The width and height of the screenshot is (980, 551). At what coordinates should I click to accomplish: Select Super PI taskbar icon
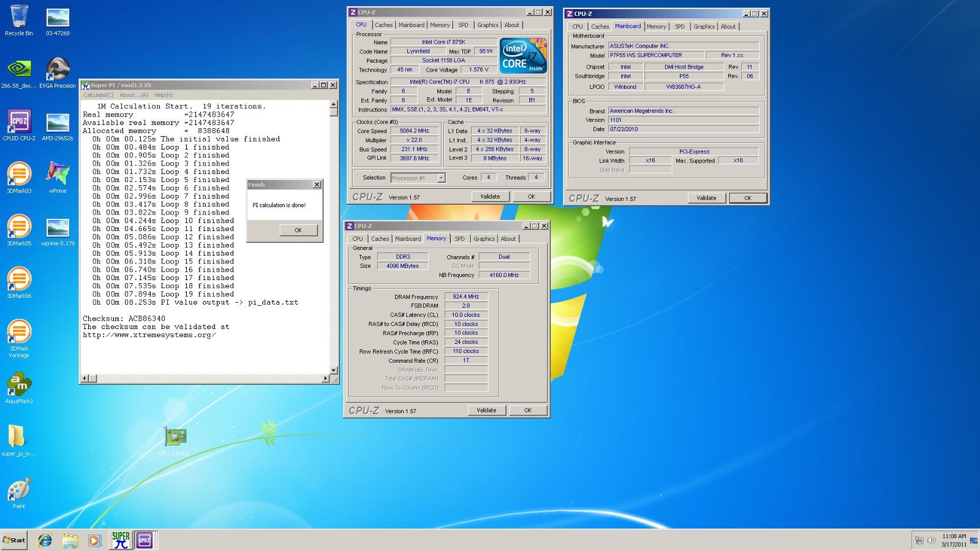[x=121, y=540]
